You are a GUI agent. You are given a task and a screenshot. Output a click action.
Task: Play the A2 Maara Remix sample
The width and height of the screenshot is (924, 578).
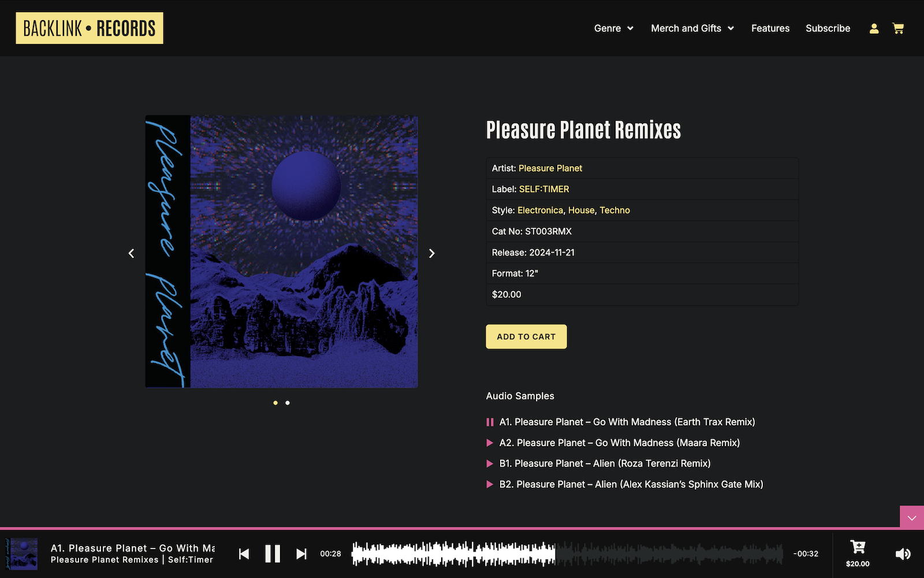pyautogui.click(x=490, y=443)
